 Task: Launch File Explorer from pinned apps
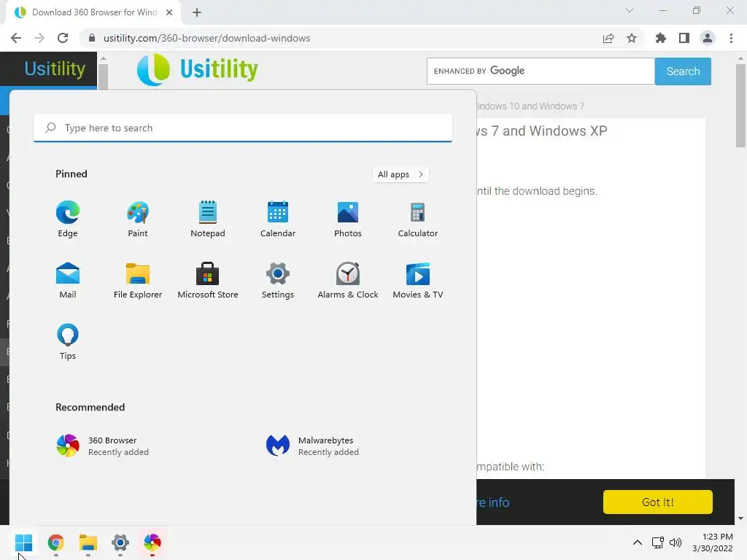(x=138, y=280)
